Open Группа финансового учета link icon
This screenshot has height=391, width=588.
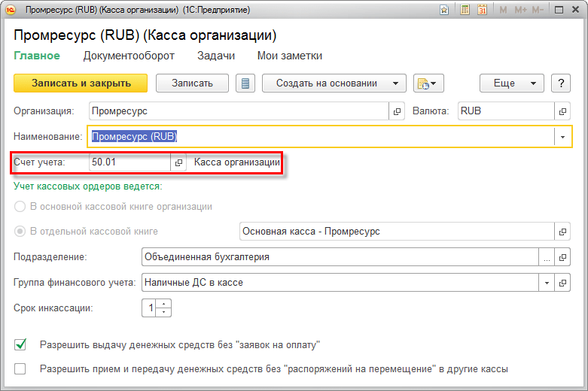pyautogui.click(x=562, y=283)
